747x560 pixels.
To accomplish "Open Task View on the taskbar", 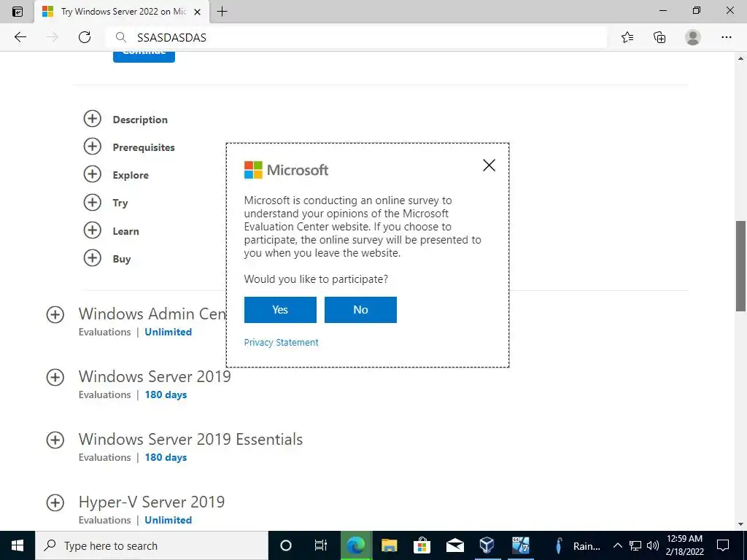I will (x=321, y=545).
